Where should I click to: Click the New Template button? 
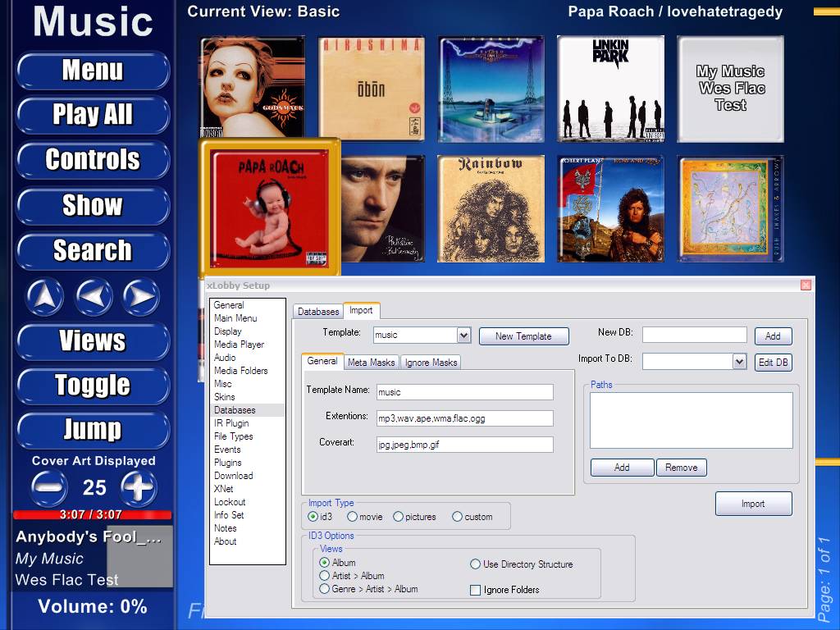point(523,336)
